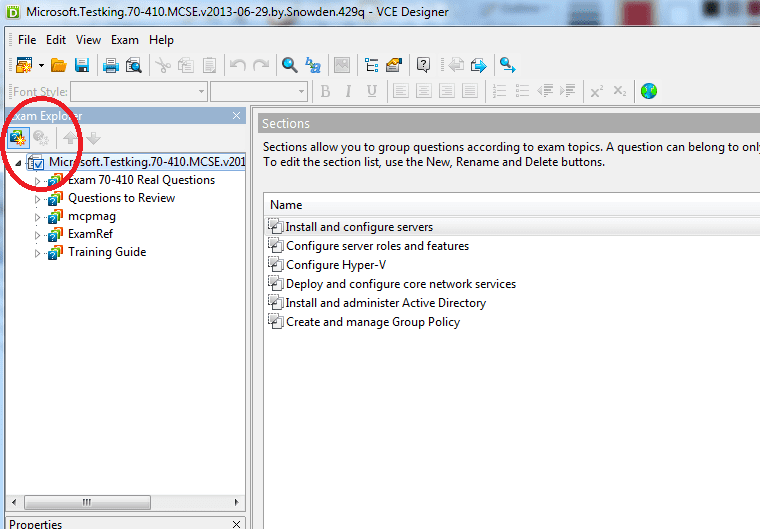The image size is (760, 529).
Task: Expand the Training Guide tree node
Action: (37, 253)
